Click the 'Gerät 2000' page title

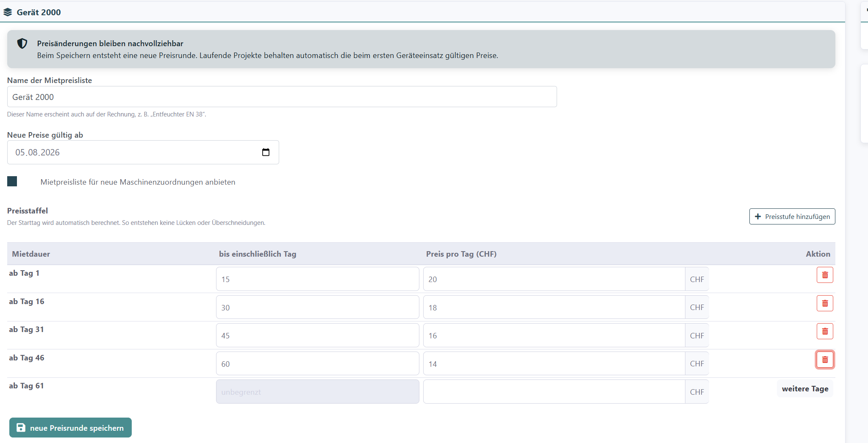[x=39, y=12]
